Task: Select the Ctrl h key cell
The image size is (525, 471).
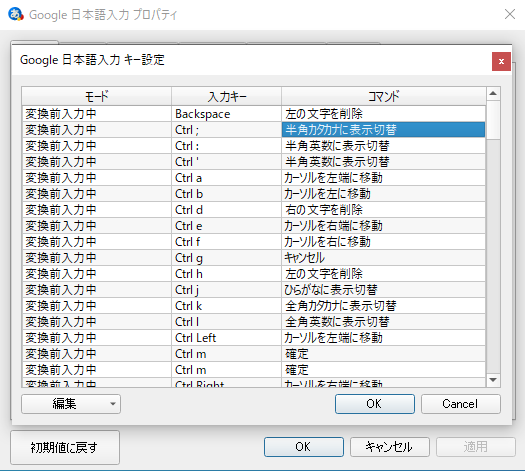Action: [x=226, y=274]
